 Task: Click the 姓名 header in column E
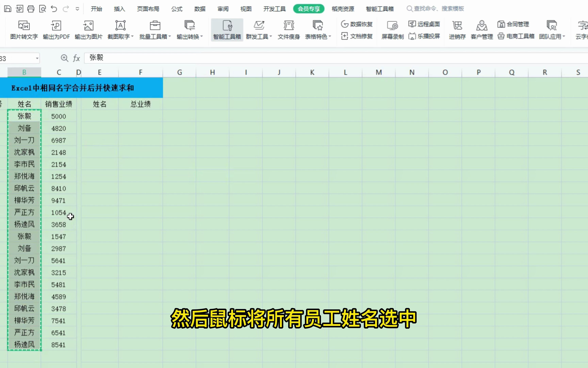click(x=100, y=104)
